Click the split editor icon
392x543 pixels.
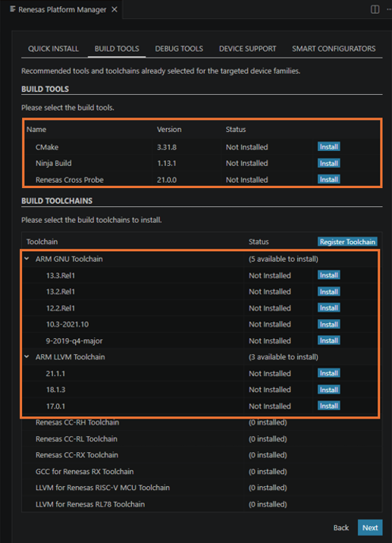click(375, 9)
